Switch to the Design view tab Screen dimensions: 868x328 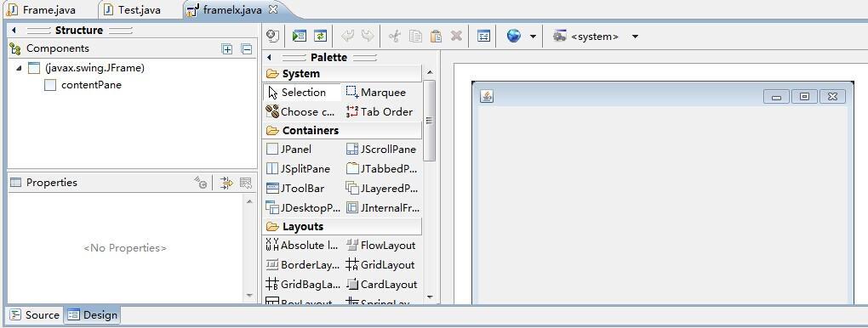pyautogui.click(x=93, y=314)
